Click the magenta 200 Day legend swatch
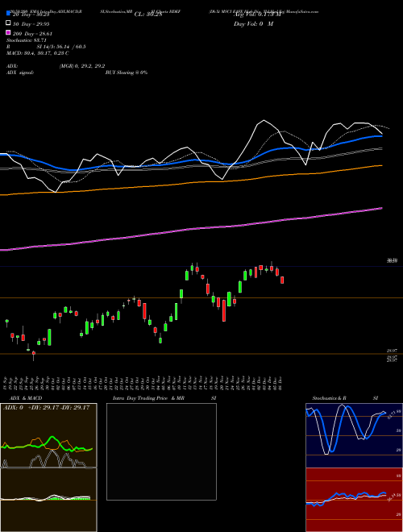Screen dimensions: 403x532 coord(9,32)
